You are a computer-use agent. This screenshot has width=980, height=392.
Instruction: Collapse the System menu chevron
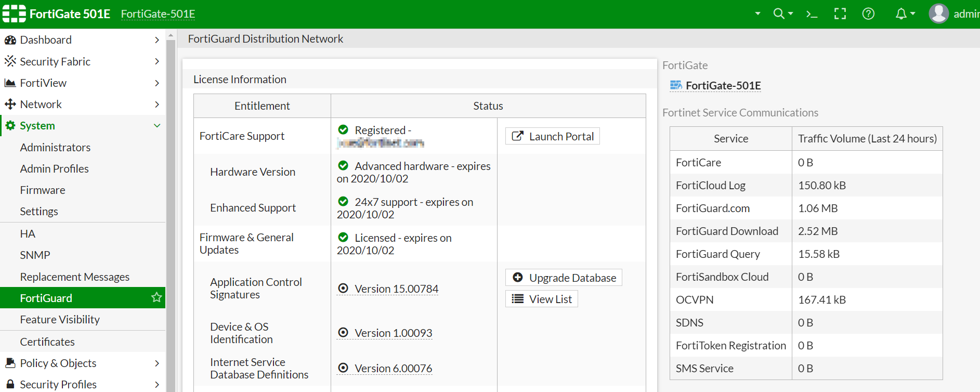(157, 125)
